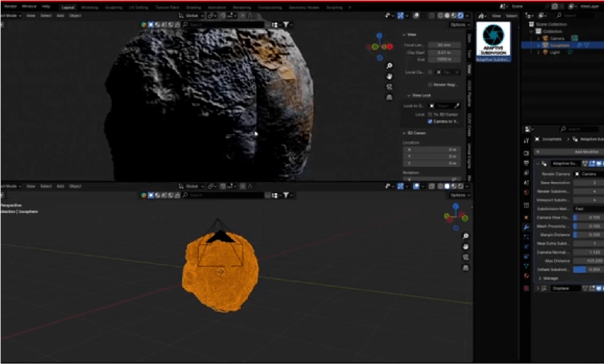
Task: Adjust the Inflate Subdivision slider
Action: pos(588,269)
